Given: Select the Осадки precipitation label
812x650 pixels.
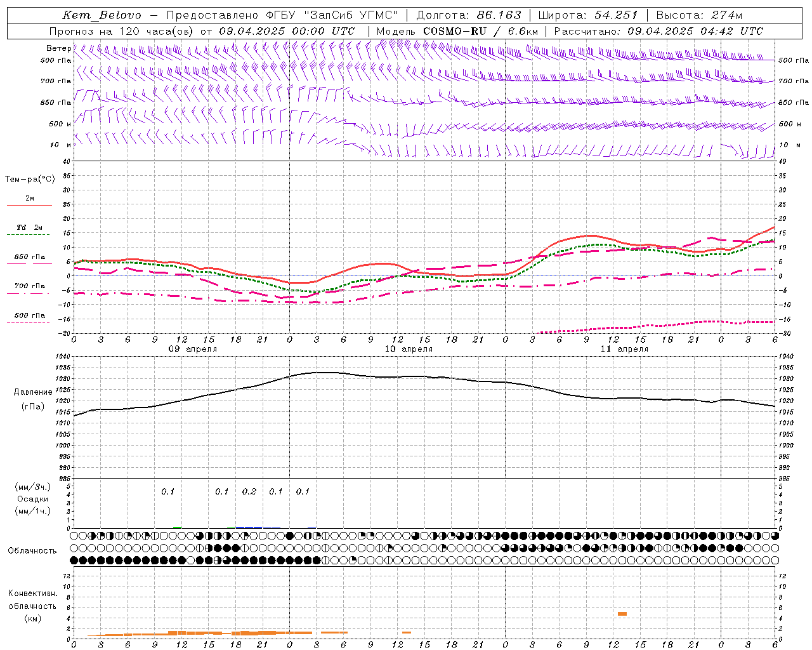Looking at the screenshot, I should tap(33, 499).
